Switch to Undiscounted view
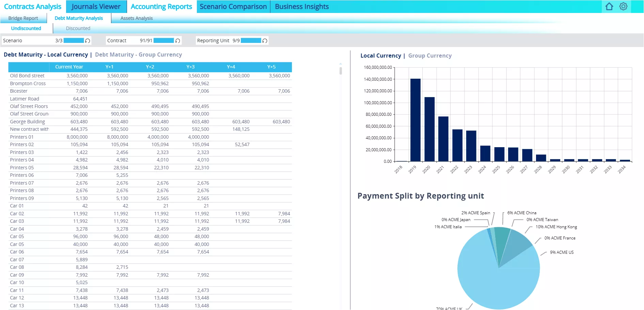This screenshot has height=310, width=644. [x=26, y=28]
